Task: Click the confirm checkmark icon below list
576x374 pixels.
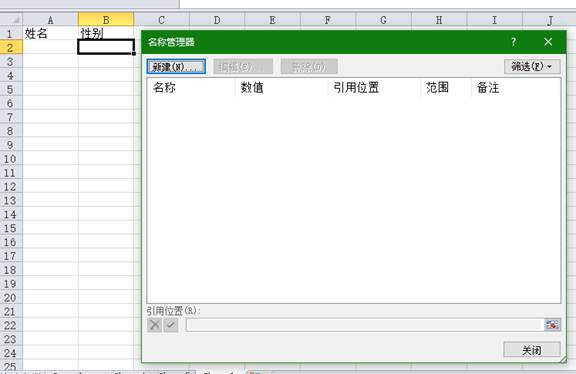Action: [171, 325]
